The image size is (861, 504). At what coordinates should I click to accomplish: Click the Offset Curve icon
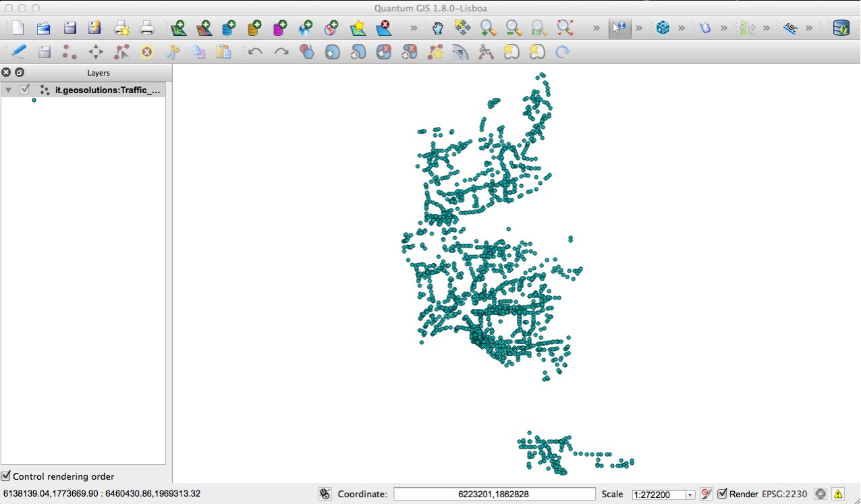(460, 51)
